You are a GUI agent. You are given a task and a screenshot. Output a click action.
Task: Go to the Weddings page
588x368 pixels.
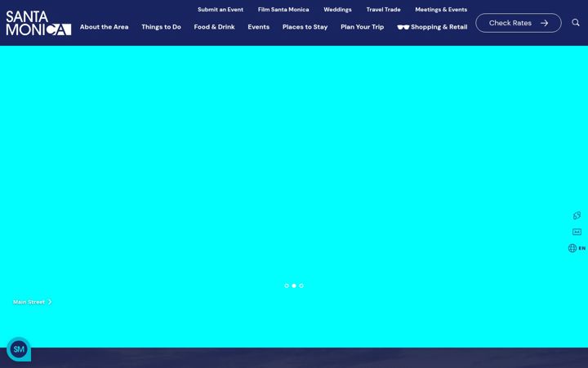point(337,9)
